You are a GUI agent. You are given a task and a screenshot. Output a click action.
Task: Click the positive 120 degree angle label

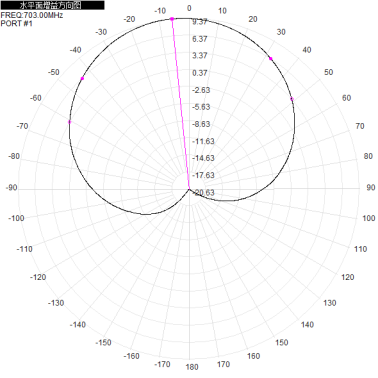(348, 277)
